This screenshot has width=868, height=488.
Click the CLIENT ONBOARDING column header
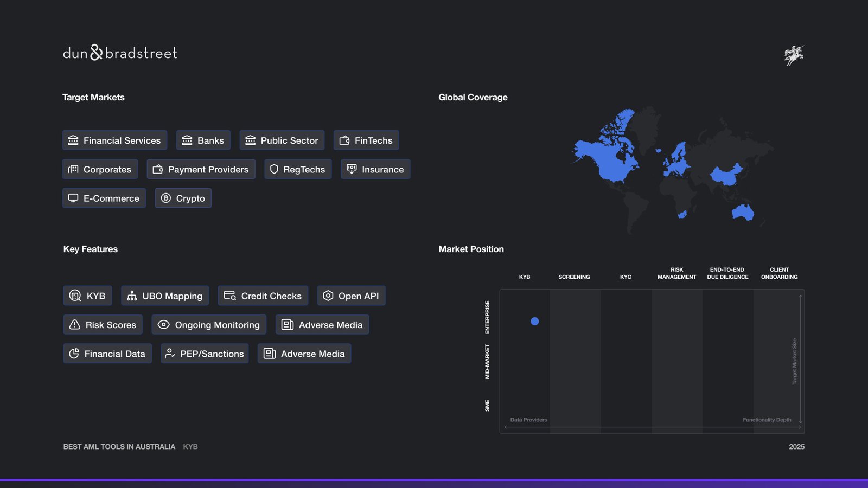779,273
